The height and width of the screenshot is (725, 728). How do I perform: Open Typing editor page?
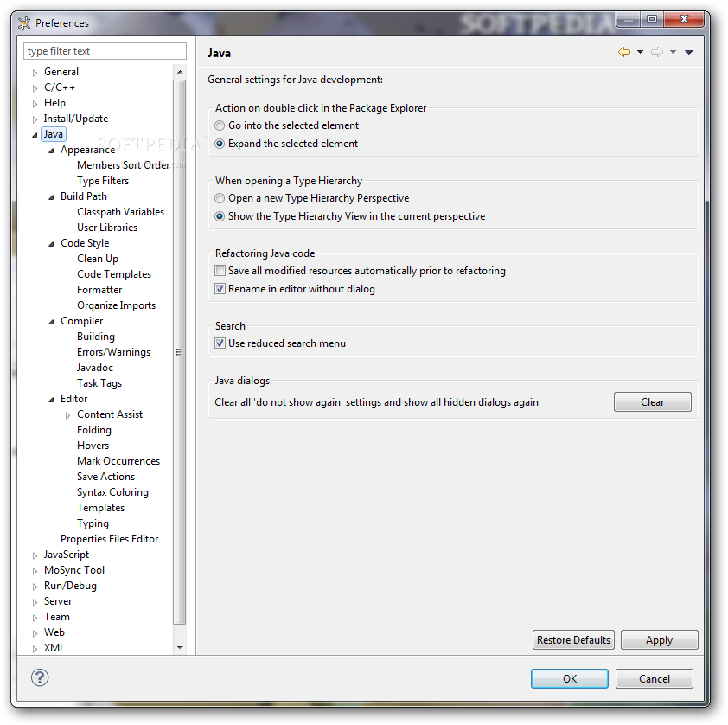93,523
